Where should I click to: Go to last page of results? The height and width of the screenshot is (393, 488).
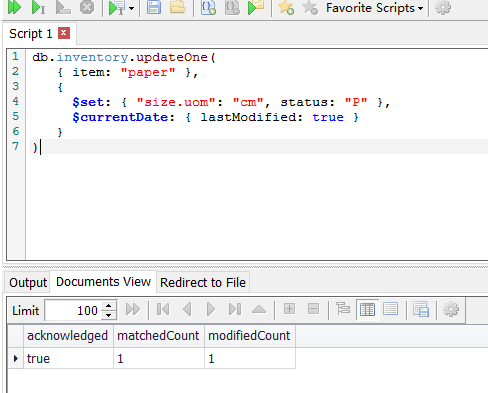[235, 309]
